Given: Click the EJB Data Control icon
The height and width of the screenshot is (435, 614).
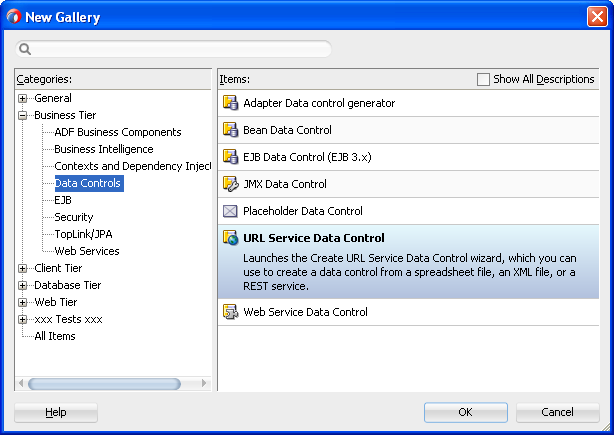Looking at the screenshot, I should 230,157.
